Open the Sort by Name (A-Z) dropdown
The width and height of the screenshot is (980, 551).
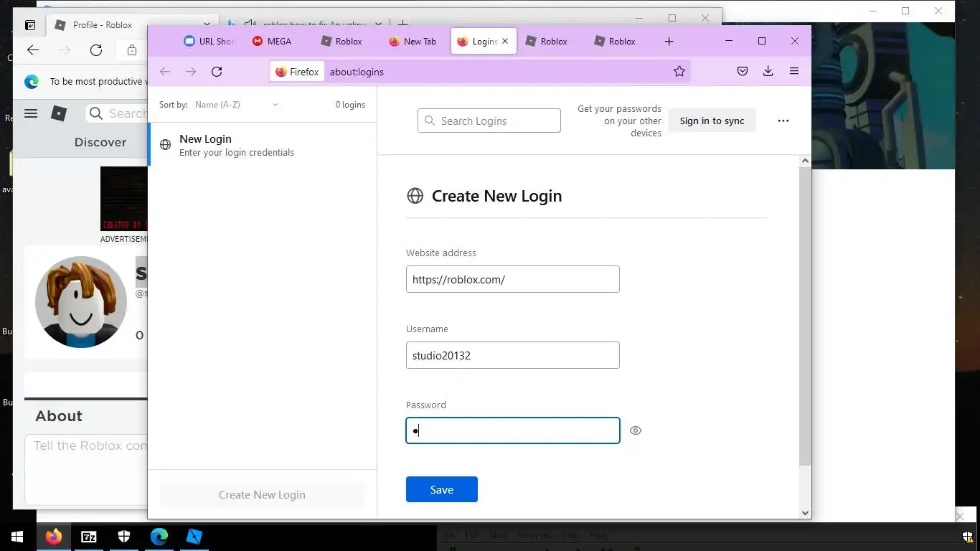(x=236, y=105)
